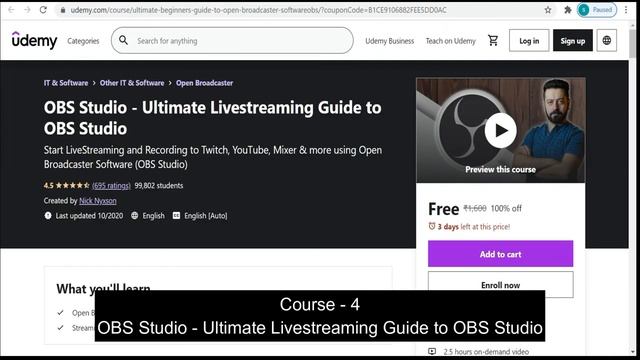Reload the page with the refresh icon
The width and height of the screenshot is (640, 360).
43,10
